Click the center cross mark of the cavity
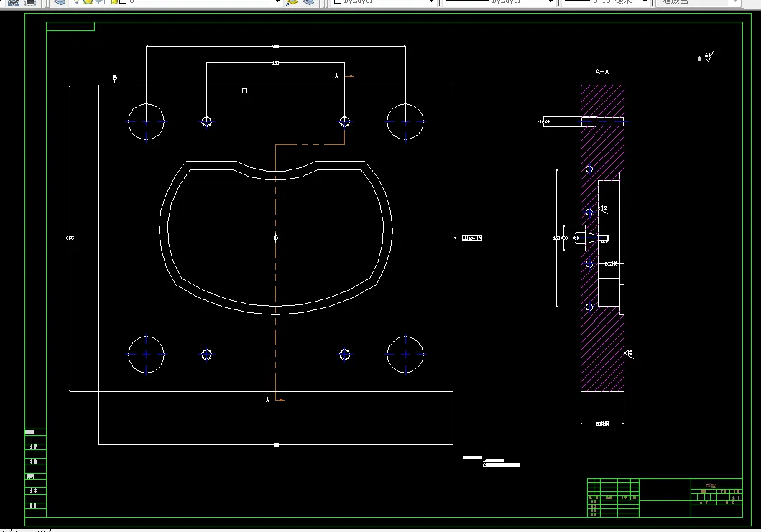Image resolution: width=761 pixels, height=532 pixels. (x=276, y=238)
